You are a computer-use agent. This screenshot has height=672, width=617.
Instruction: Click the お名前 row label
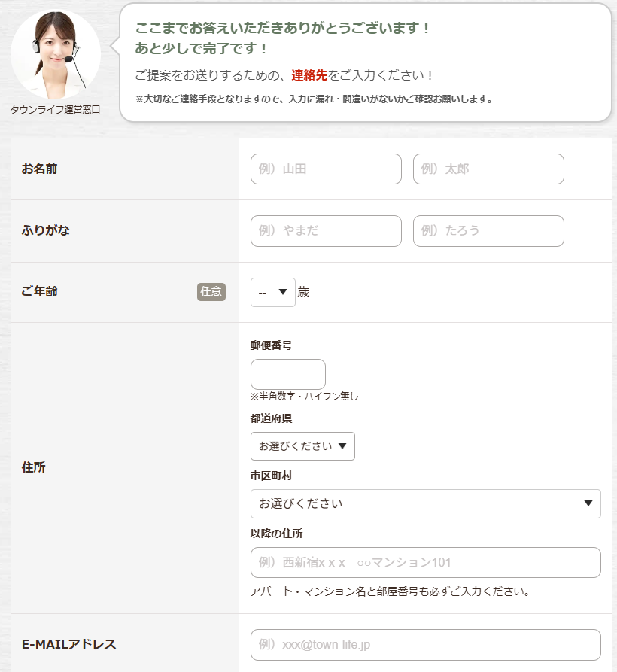(40, 169)
